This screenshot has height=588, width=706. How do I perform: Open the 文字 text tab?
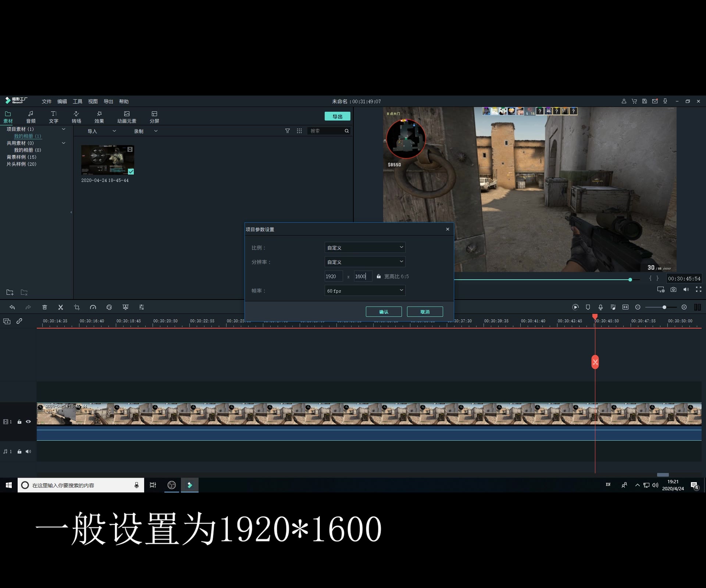54,117
